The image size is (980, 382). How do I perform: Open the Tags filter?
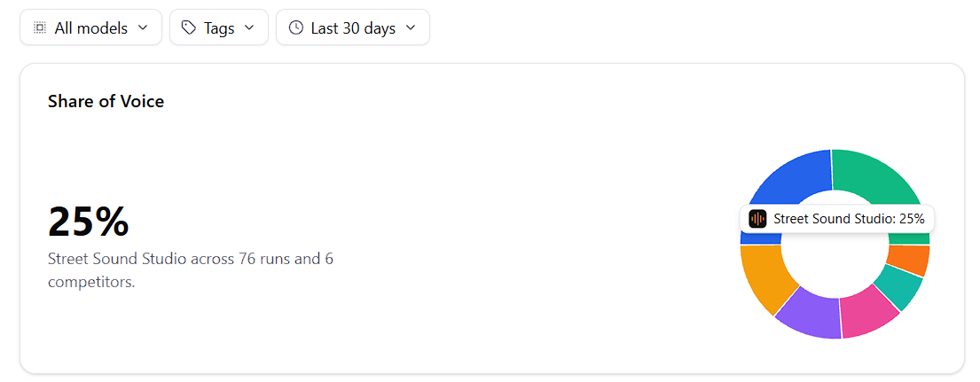219,27
